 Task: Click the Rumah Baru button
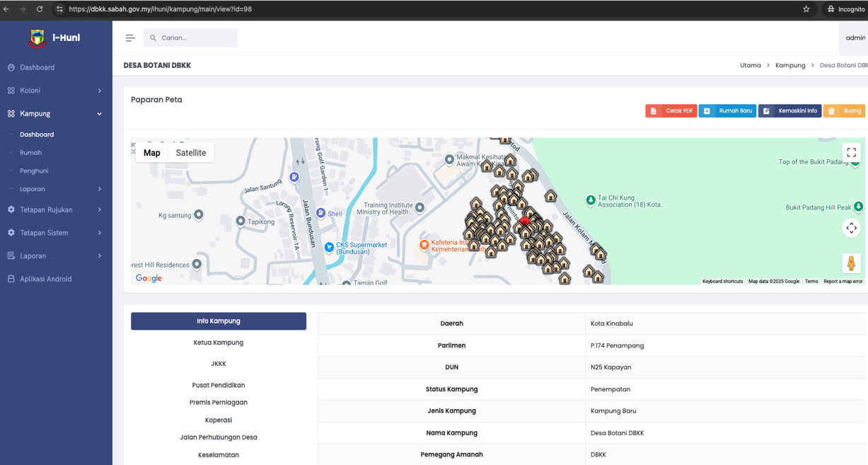click(727, 111)
